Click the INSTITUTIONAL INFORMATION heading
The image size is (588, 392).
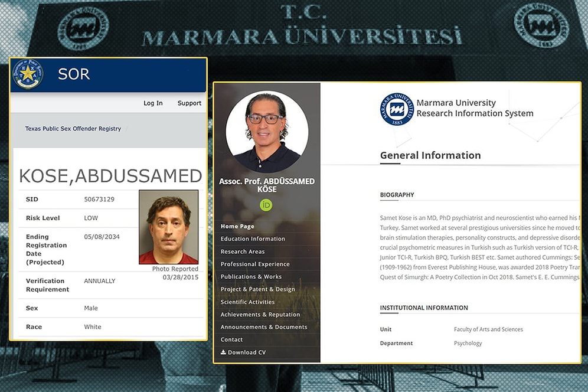point(424,308)
